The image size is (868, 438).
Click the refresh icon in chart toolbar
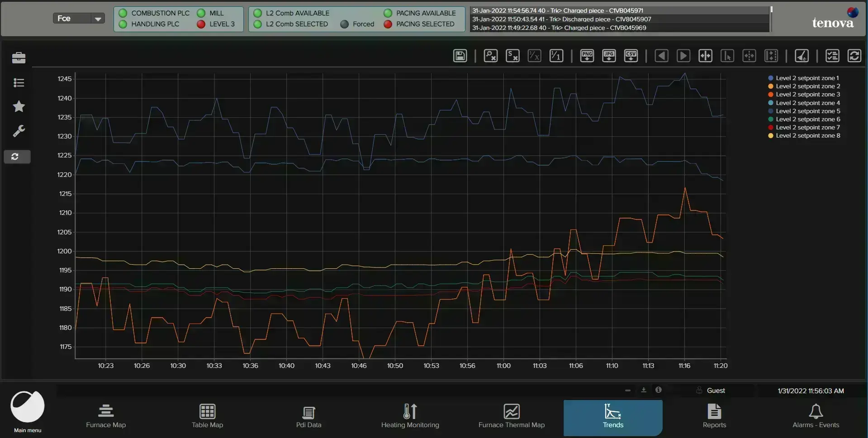pos(854,56)
